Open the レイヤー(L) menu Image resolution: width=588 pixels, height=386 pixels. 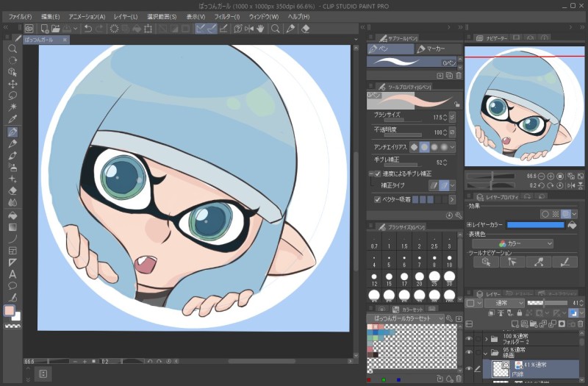(125, 16)
